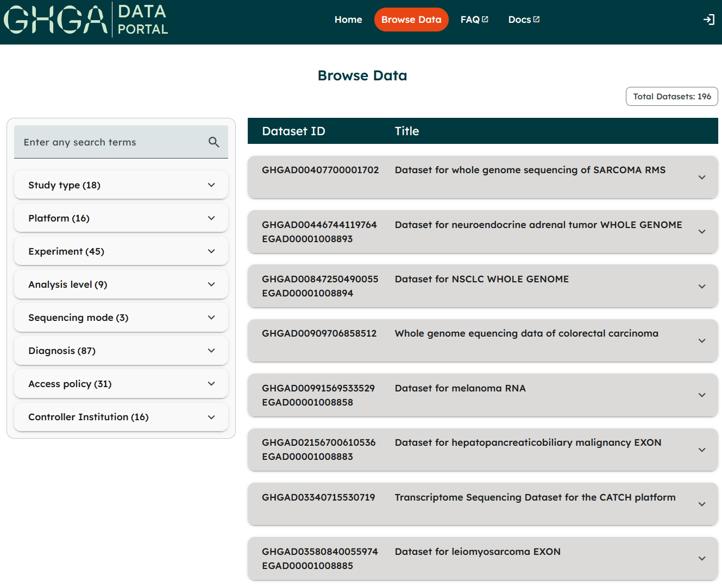Click title 'Dataset for neuroendocrine adrenal tumor WHOLE GENOME'

pos(538,225)
